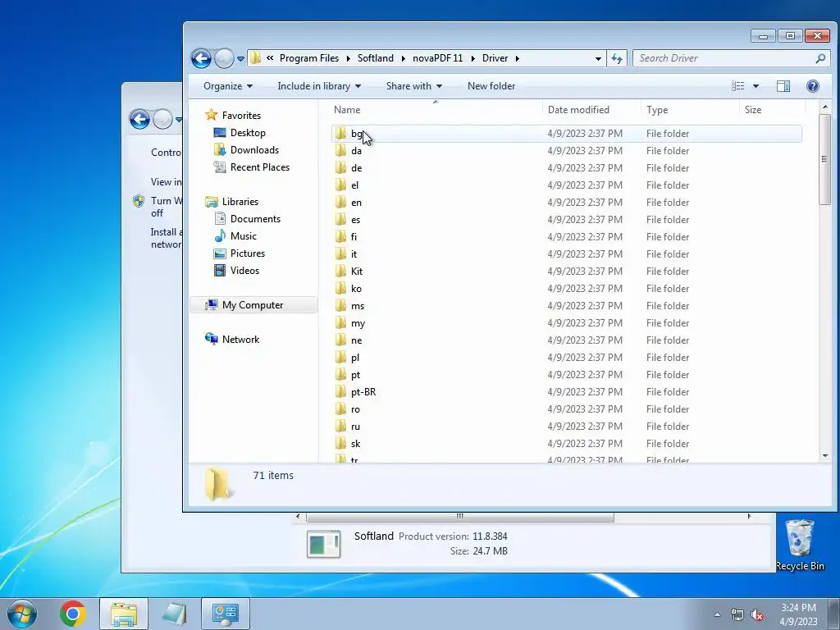Image resolution: width=840 pixels, height=630 pixels.
Task: Select Libraries in navigation pane
Action: click(x=240, y=202)
